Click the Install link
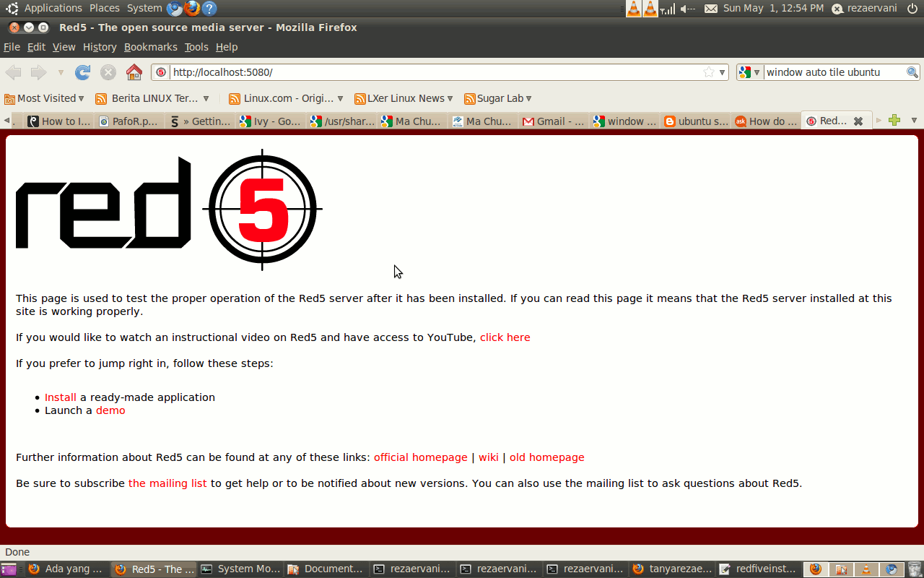 click(x=61, y=397)
